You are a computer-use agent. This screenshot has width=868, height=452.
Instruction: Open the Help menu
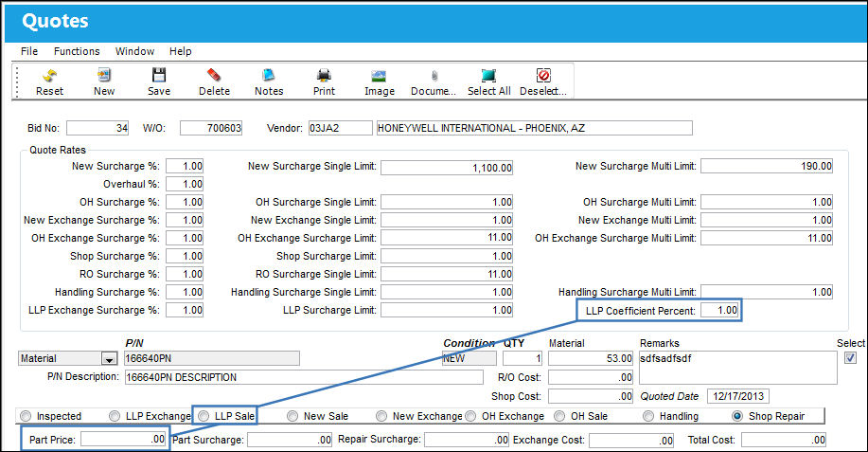[181, 51]
